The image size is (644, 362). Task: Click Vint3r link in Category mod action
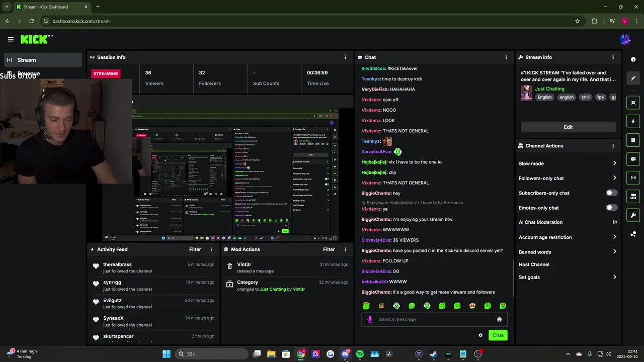tap(299, 290)
